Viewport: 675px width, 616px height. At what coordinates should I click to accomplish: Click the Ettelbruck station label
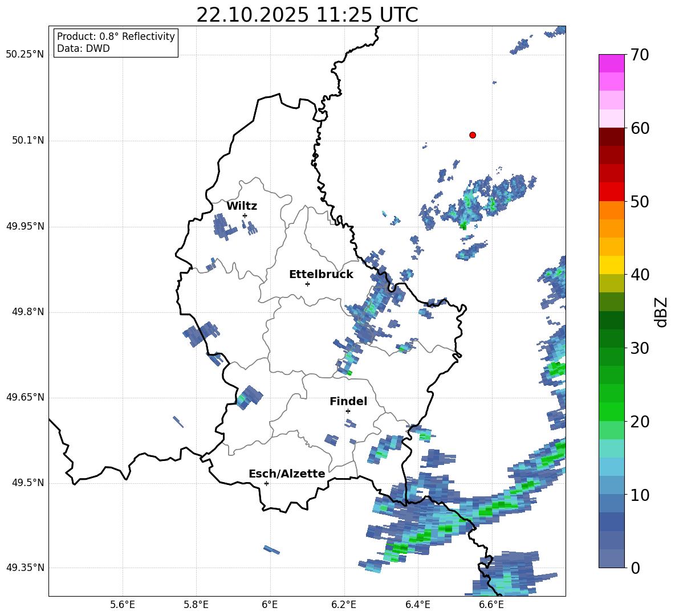pyautogui.click(x=321, y=275)
